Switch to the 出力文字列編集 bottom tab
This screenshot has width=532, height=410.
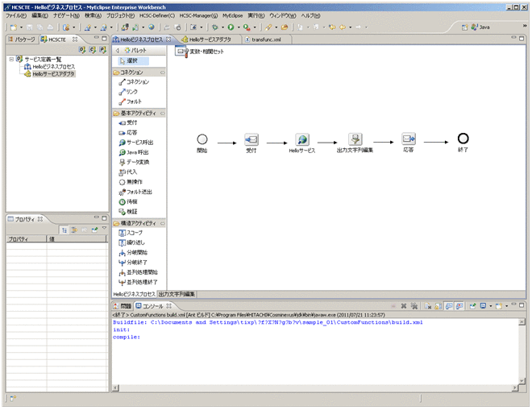pyautogui.click(x=177, y=294)
